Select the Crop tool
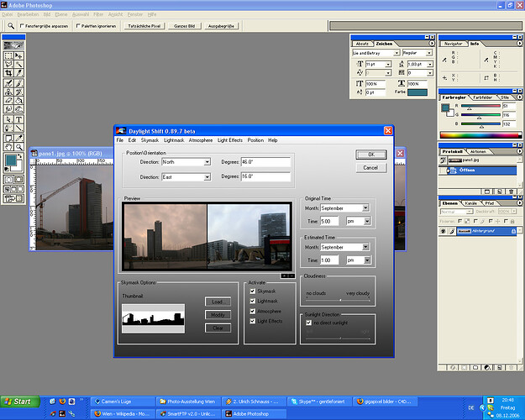Screen dimensions: 525x420 coord(8,73)
